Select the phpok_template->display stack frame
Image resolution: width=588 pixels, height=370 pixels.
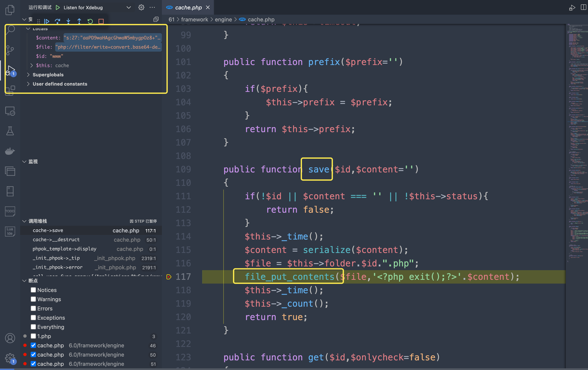click(64, 249)
